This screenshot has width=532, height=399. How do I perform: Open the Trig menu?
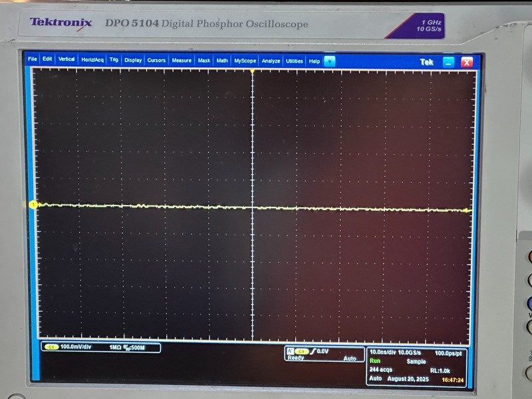coord(114,60)
